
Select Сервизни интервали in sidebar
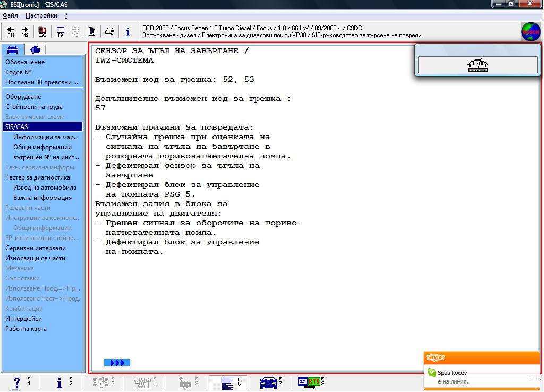tap(36, 248)
